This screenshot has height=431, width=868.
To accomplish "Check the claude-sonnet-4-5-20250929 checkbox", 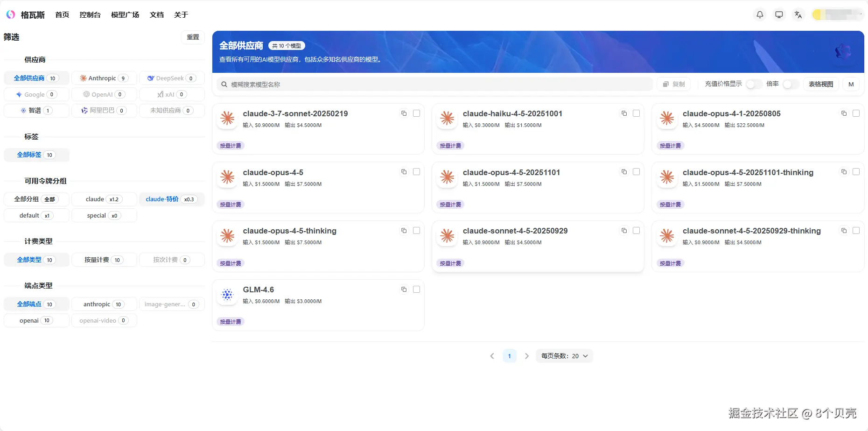I will [636, 231].
